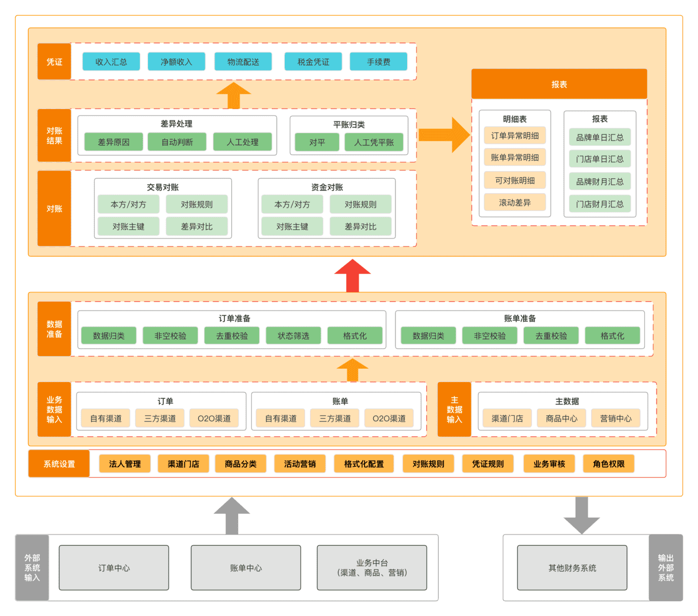Select the 净额收入 voucher box
Image resolution: width=698 pixels, height=616 pixels.
(x=177, y=61)
